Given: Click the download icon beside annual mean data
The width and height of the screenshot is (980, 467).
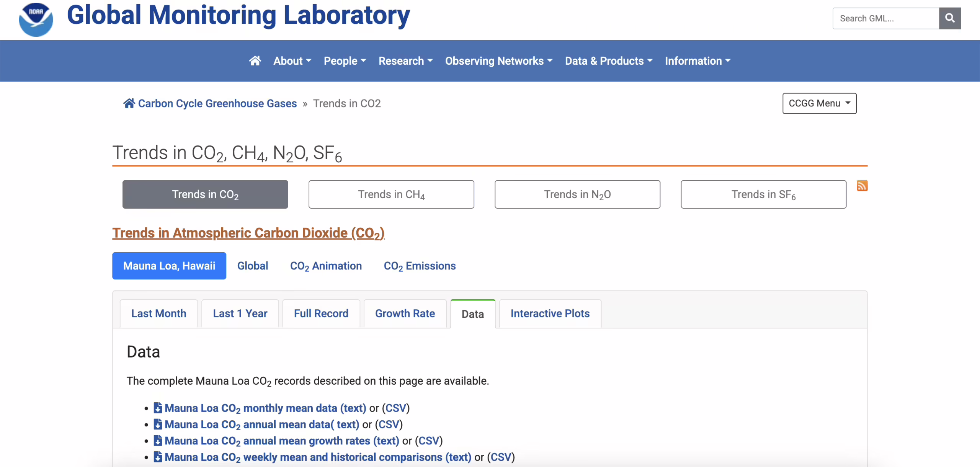Looking at the screenshot, I should tap(157, 424).
